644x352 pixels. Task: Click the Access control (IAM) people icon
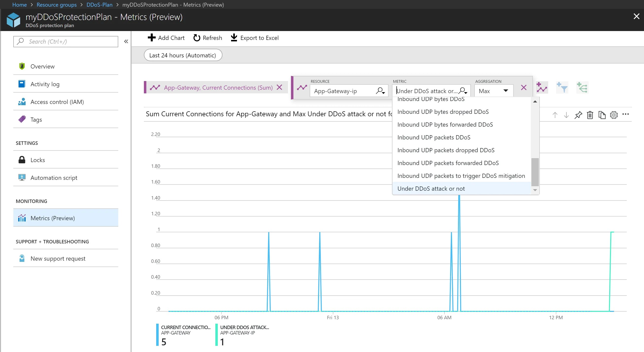[x=22, y=102]
